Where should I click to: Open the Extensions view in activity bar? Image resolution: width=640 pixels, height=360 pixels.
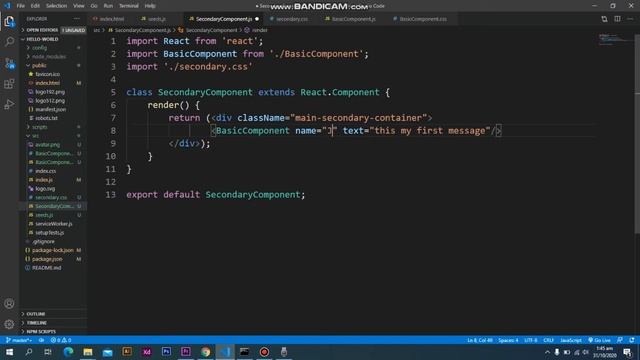coord(9,84)
